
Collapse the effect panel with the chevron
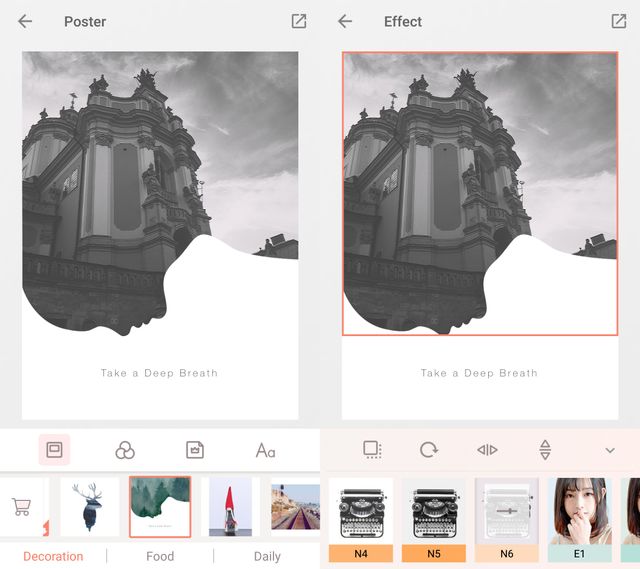tap(610, 451)
